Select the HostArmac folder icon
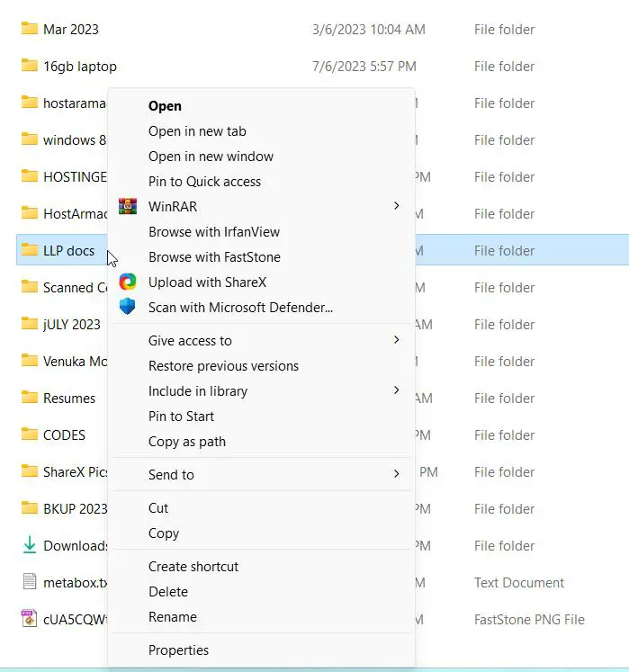Viewport: 629px width, 672px height. [30, 213]
